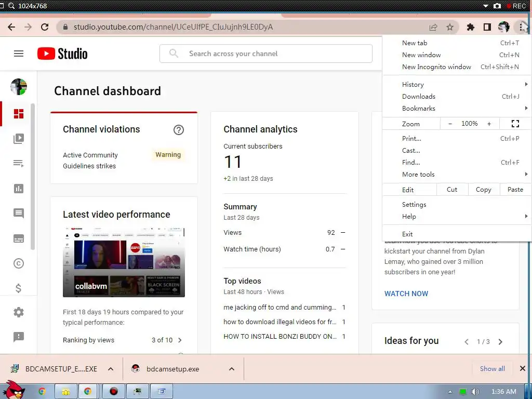The height and width of the screenshot is (399, 532).
Task: Choose Find... from Chrome menu
Action: click(x=457, y=162)
